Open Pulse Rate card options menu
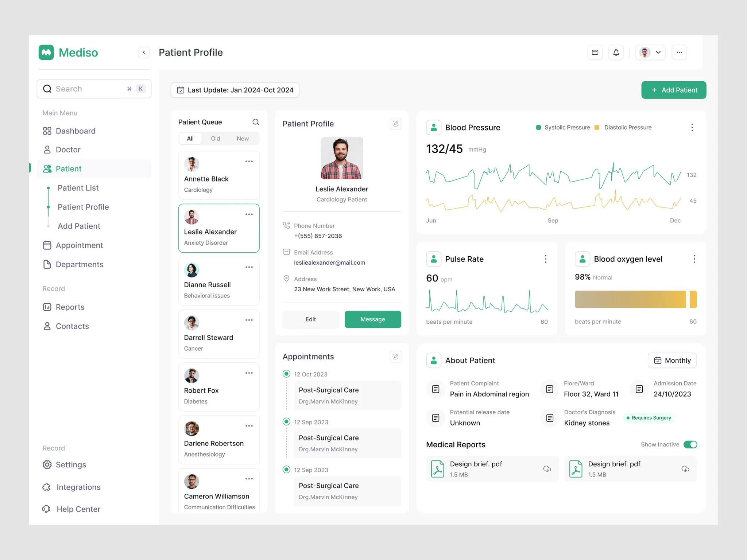Image resolution: width=747 pixels, height=560 pixels. point(546,259)
